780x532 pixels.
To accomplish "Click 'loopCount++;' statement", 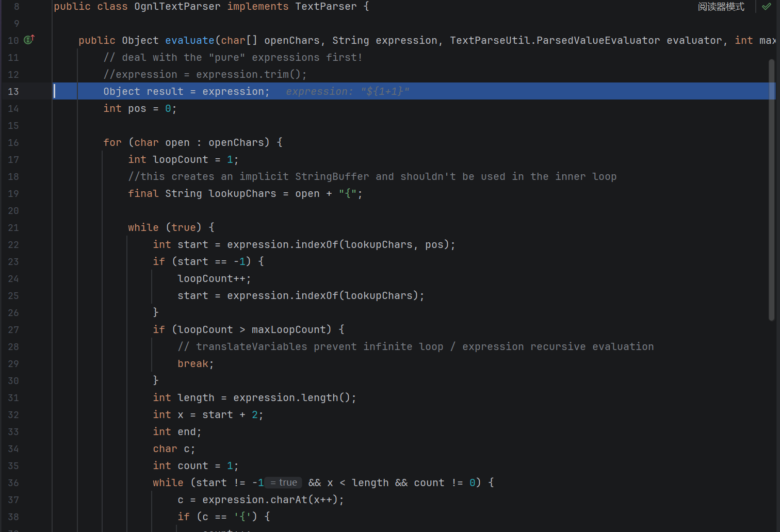I will click(x=214, y=278).
